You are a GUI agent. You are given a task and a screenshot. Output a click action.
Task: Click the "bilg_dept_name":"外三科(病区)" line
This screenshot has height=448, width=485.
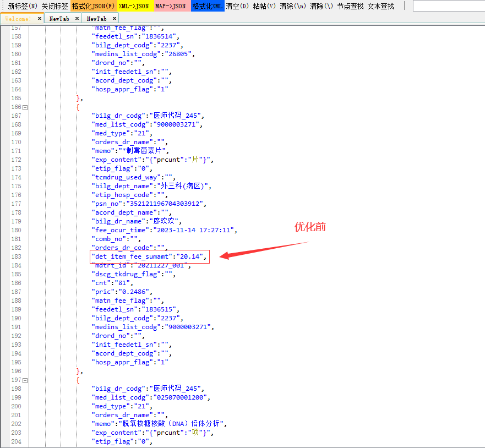151,186
